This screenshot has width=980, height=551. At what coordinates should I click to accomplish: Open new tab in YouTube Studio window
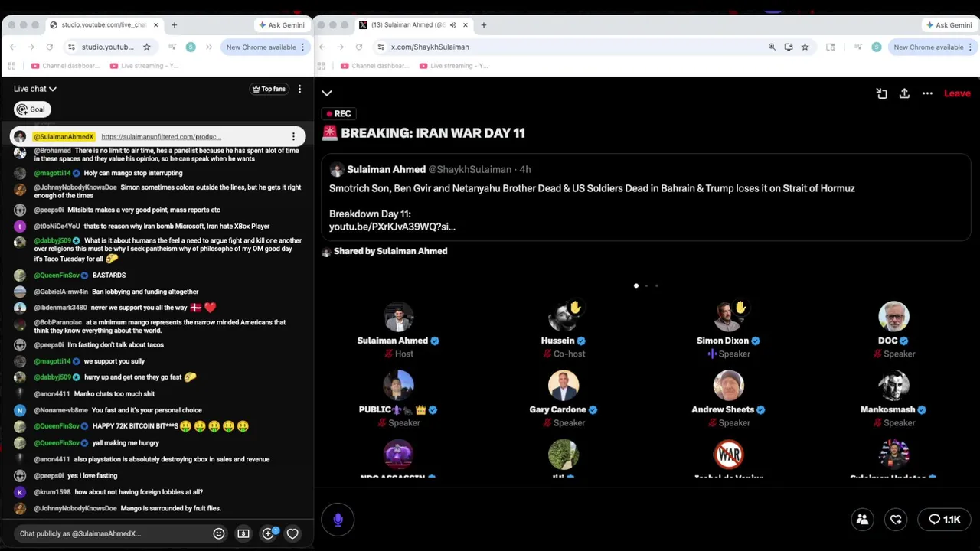pos(174,25)
